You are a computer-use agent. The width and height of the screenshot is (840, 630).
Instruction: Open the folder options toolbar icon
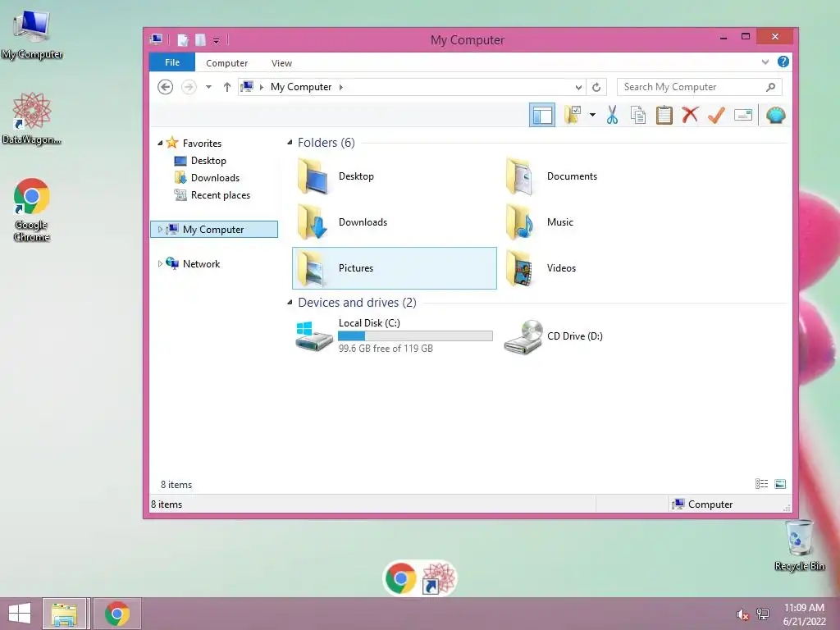click(573, 115)
